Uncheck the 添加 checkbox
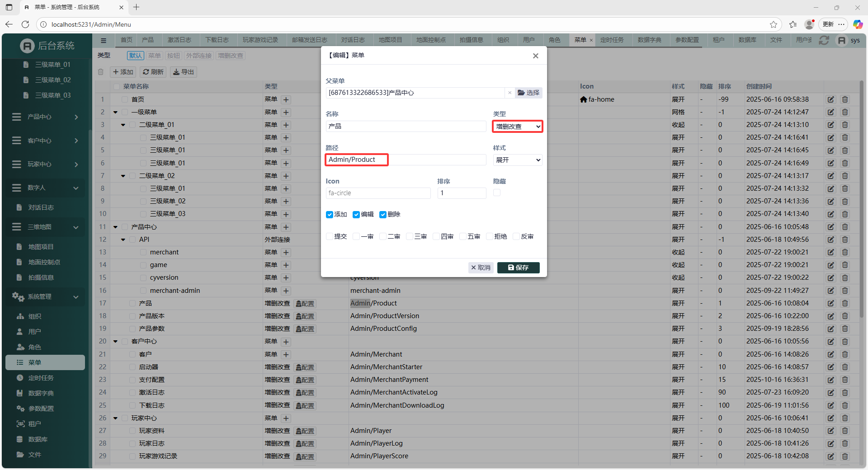The height and width of the screenshot is (470, 868). pyautogui.click(x=330, y=215)
